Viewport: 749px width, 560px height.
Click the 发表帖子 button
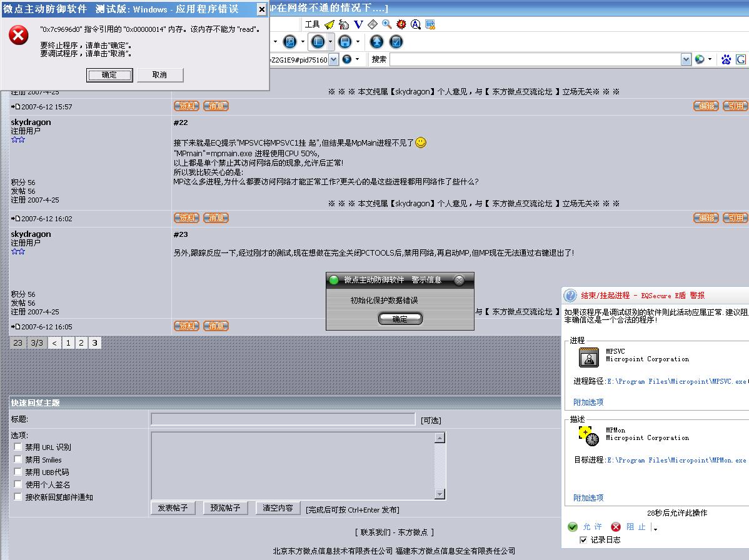coord(173,508)
